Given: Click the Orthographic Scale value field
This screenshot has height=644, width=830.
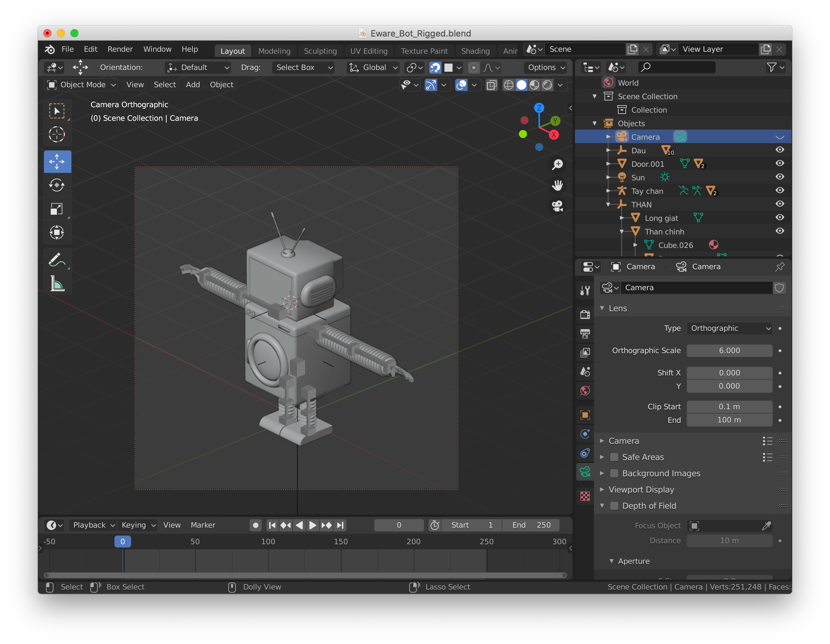Looking at the screenshot, I should [729, 350].
